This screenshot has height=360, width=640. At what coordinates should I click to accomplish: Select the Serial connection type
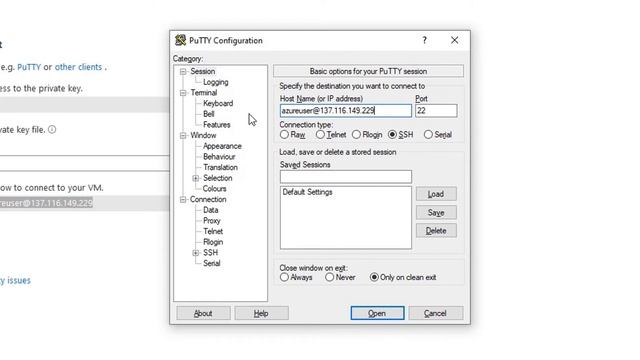click(428, 134)
